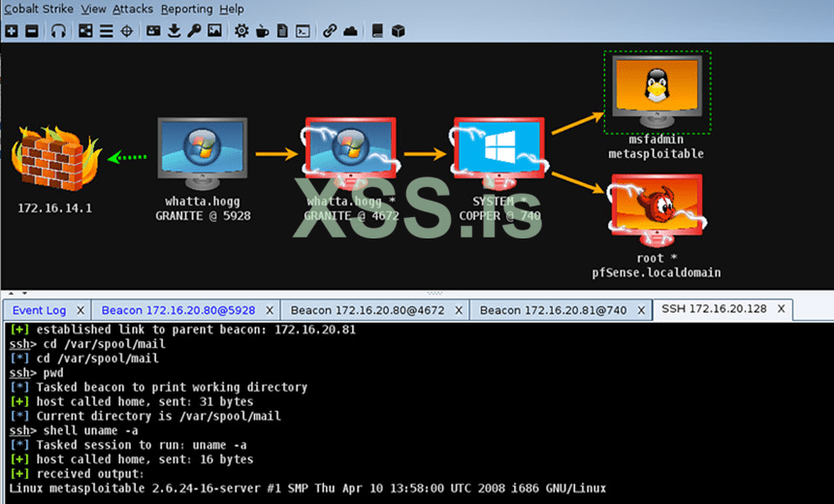The image size is (834, 504).
Task: Switch to session table view icon
Action: click(x=107, y=31)
